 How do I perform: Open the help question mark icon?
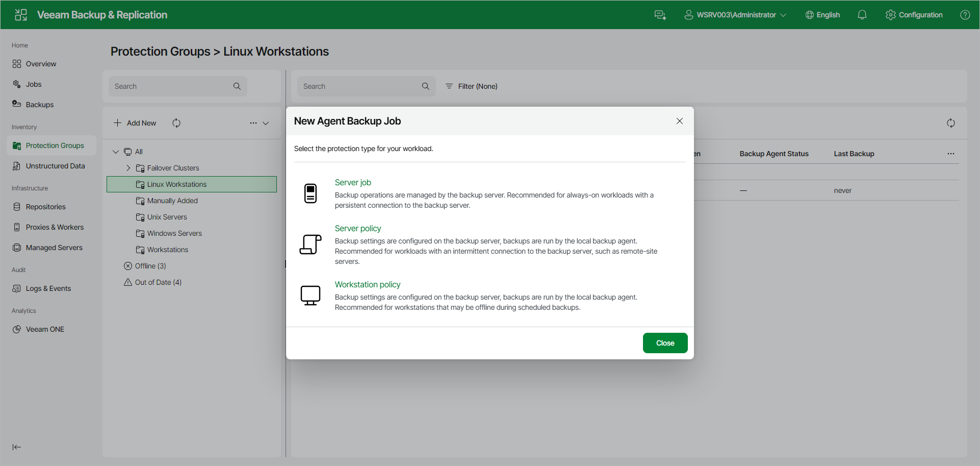tap(965, 15)
